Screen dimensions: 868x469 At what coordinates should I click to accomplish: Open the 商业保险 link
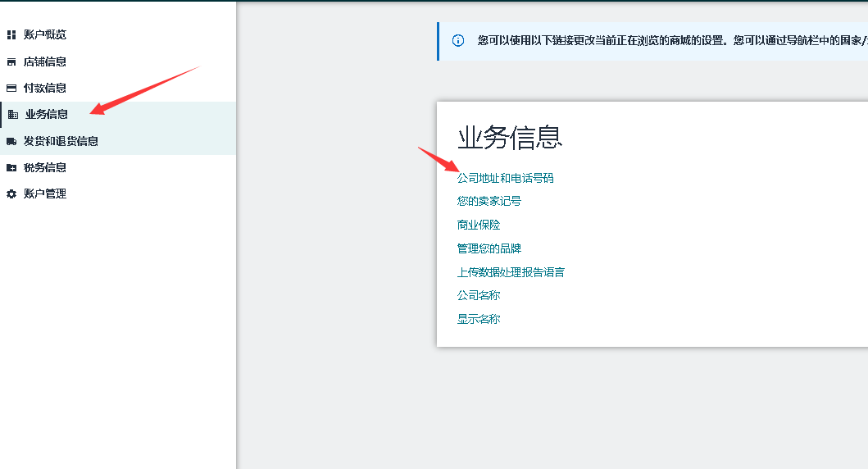tap(478, 225)
